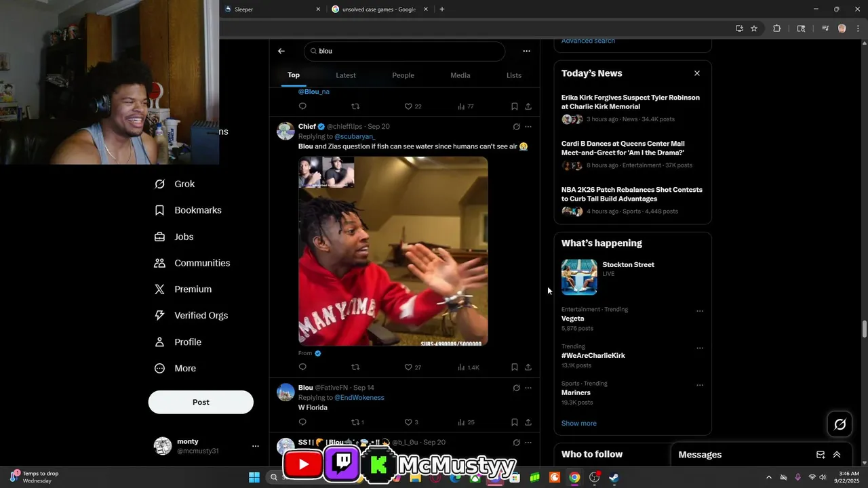
Task: Expand the More menu in the sidebar
Action: [x=176, y=369]
